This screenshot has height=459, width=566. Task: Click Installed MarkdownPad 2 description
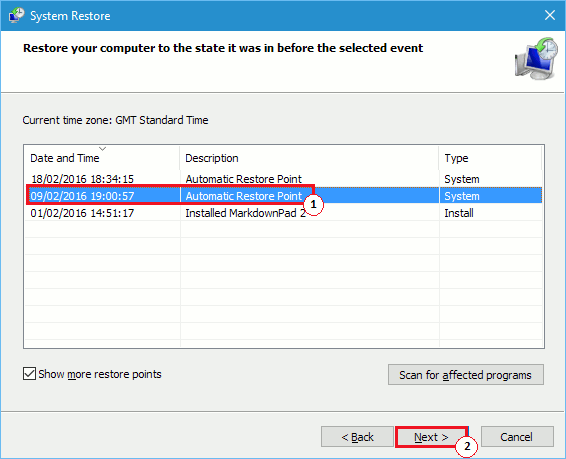(x=245, y=213)
